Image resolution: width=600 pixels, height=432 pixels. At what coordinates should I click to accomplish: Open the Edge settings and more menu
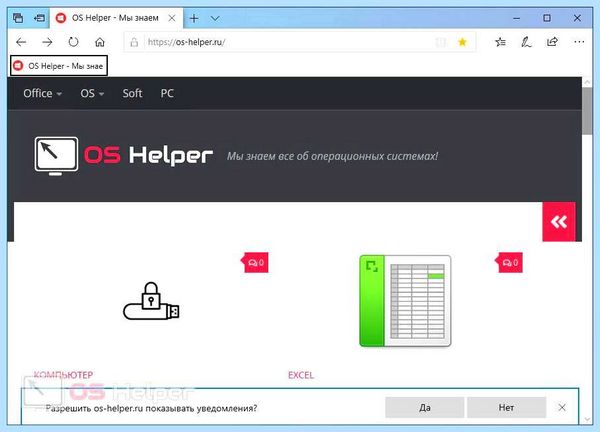[579, 42]
